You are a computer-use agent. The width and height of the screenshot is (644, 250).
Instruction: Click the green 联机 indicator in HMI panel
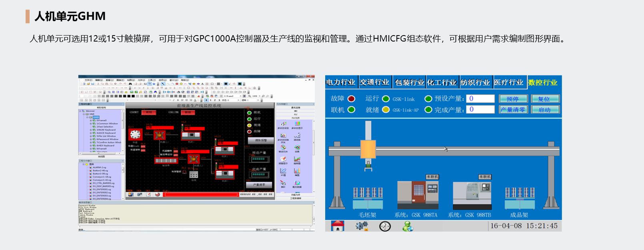(x=352, y=110)
